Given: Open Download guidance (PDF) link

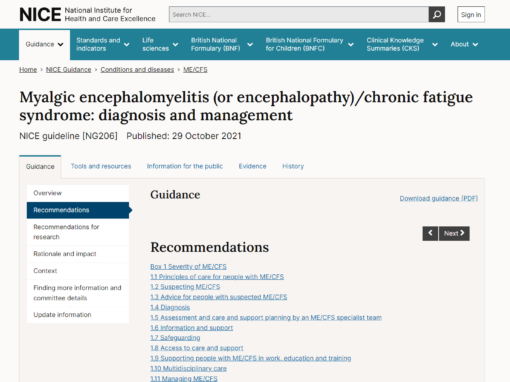Looking at the screenshot, I should [x=439, y=198].
